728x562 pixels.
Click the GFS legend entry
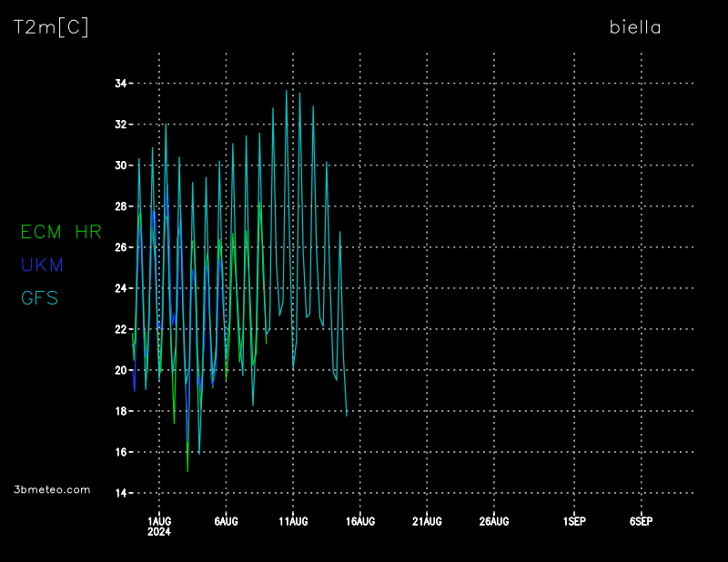(39, 297)
